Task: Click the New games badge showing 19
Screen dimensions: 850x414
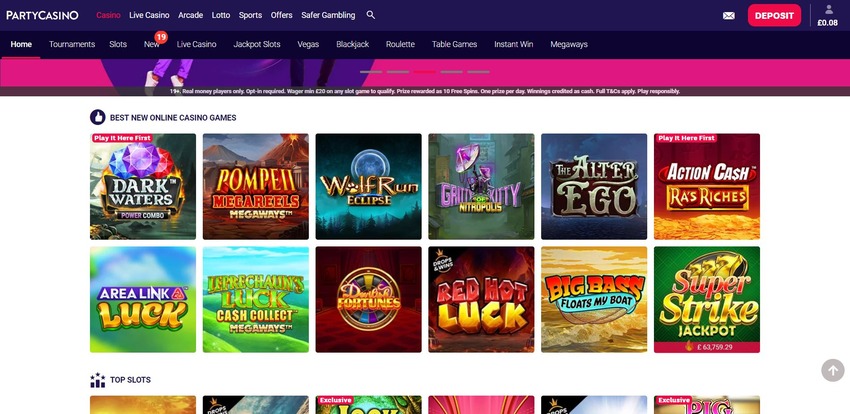Action: pos(161,37)
